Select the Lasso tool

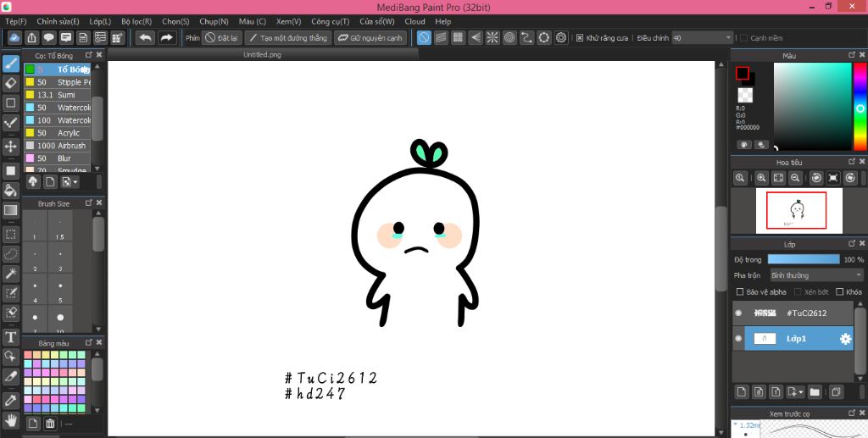click(10, 254)
